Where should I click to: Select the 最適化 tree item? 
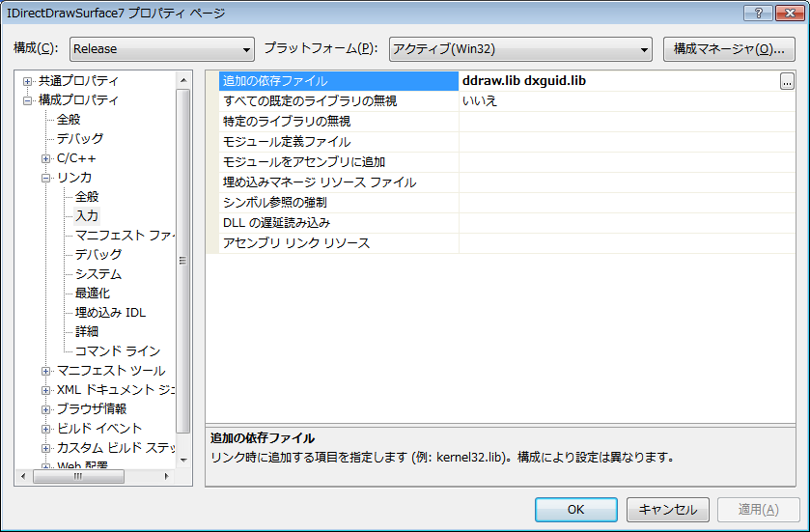tap(93, 293)
